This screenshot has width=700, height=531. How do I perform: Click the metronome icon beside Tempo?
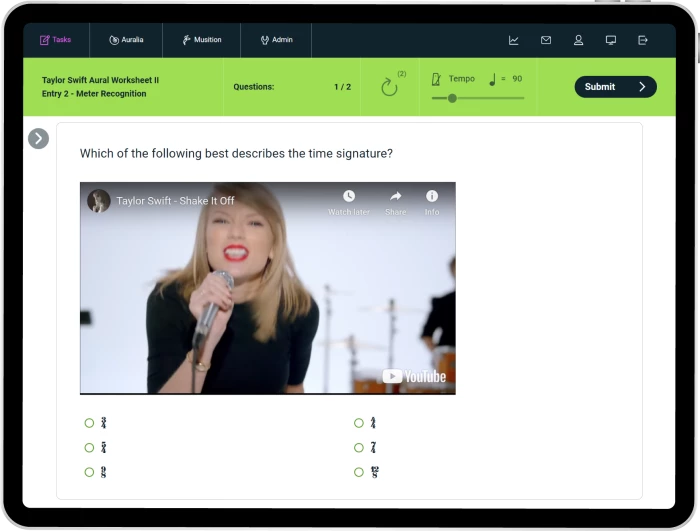click(x=435, y=79)
